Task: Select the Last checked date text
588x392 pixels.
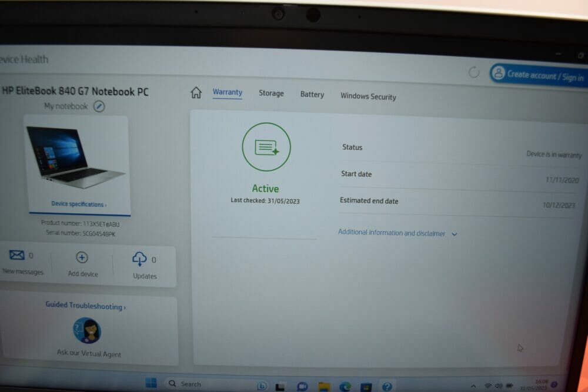Action: coord(265,201)
